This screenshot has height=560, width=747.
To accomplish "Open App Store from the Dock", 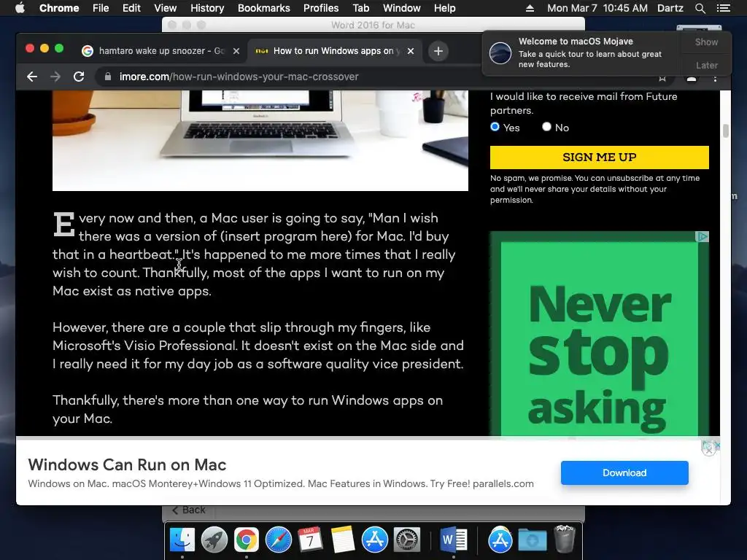I will pyautogui.click(x=374, y=540).
